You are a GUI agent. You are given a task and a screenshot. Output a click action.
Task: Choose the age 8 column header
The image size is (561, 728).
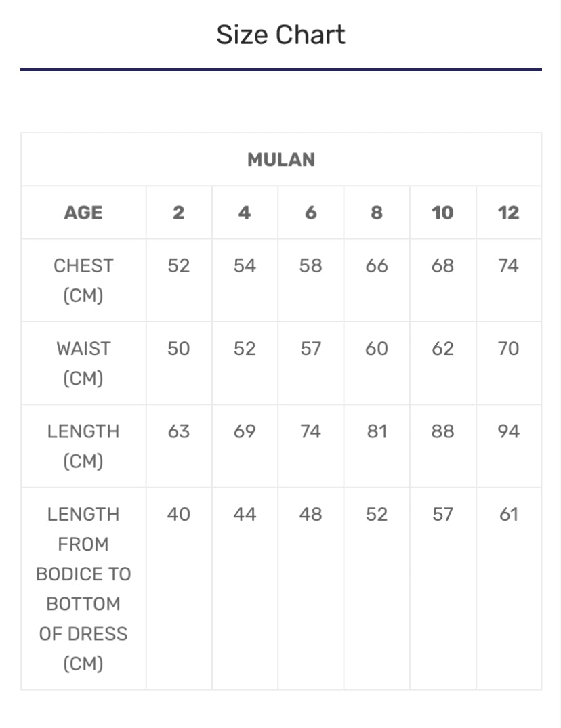coord(377,213)
